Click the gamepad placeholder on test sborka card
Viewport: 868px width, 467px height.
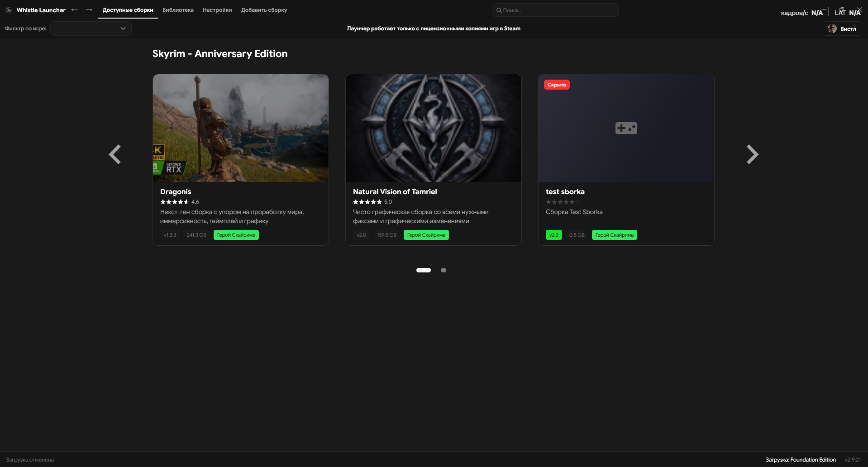(x=626, y=128)
